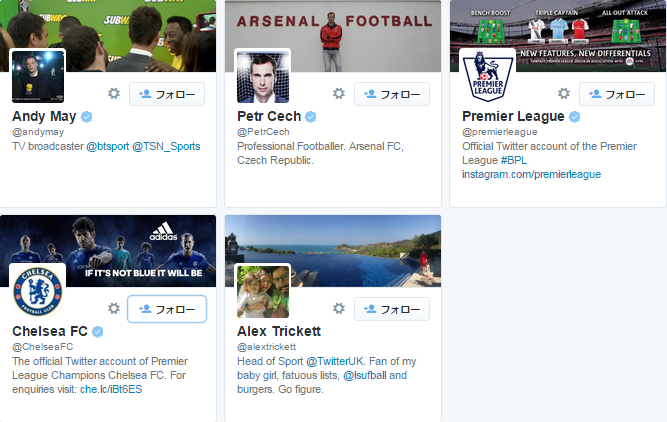Open the che.lc/iBt6ES link
Image resolution: width=667 pixels, height=422 pixels.
click(x=111, y=389)
